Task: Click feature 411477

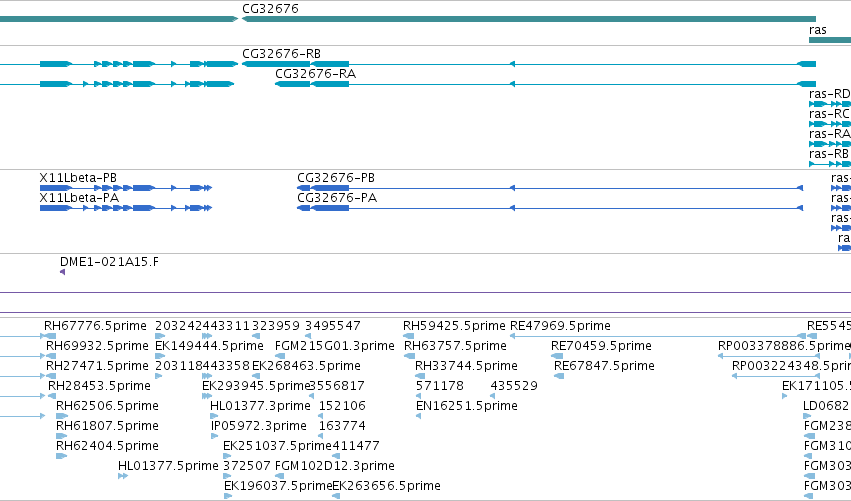Action: point(355,446)
